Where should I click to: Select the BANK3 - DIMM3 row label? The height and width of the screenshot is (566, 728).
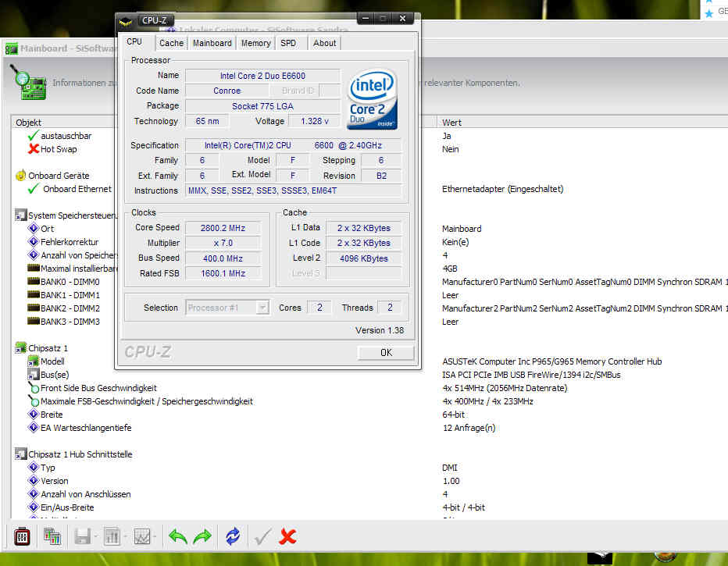pyautogui.click(x=70, y=322)
